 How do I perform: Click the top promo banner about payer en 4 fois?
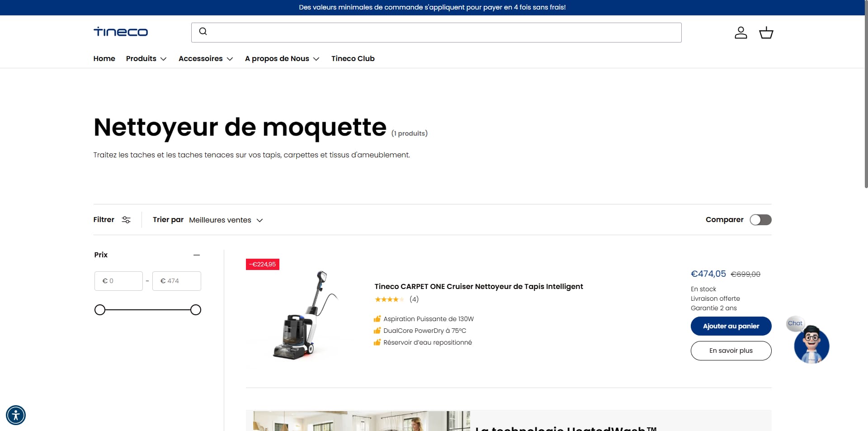pyautogui.click(x=432, y=7)
